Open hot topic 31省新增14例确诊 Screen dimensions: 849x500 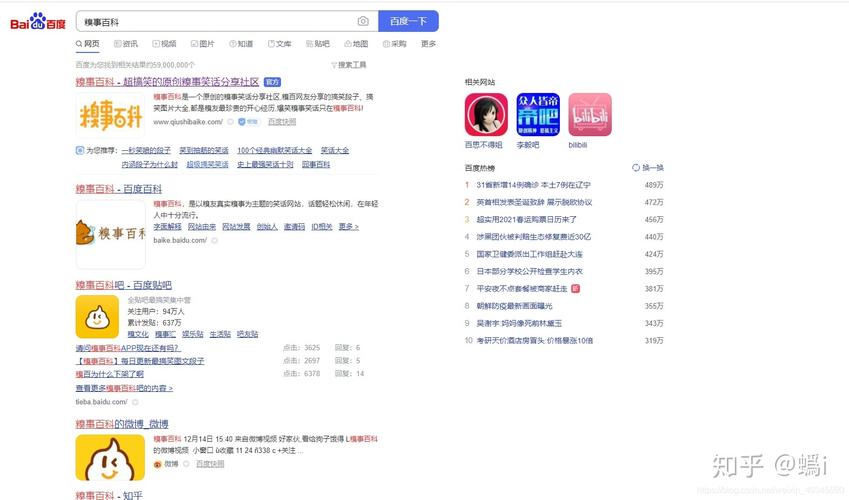[x=533, y=185]
